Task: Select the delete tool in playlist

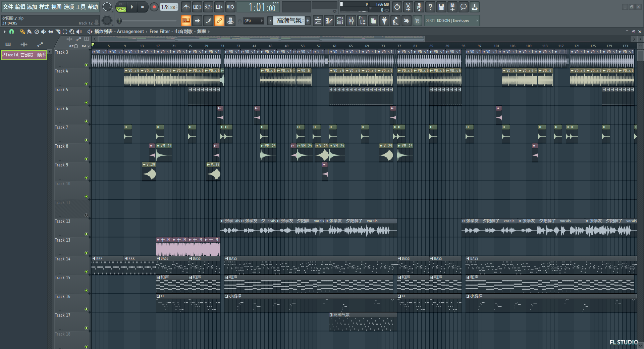Action: [x=37, y=32]
